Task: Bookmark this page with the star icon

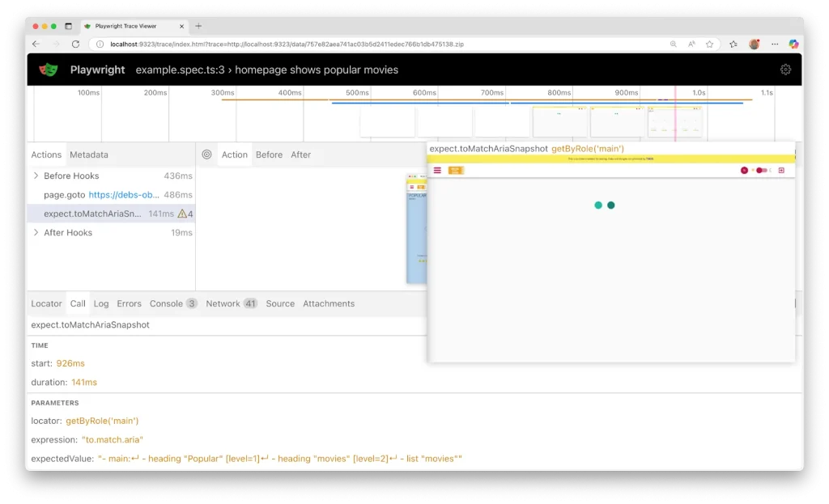Action: (x=710, y=44)
